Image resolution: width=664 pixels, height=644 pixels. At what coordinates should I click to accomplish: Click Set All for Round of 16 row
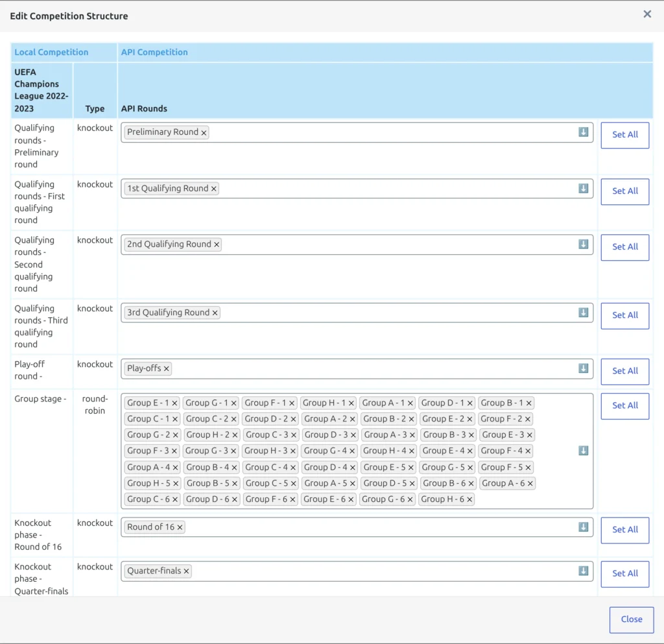coord(624,530)
